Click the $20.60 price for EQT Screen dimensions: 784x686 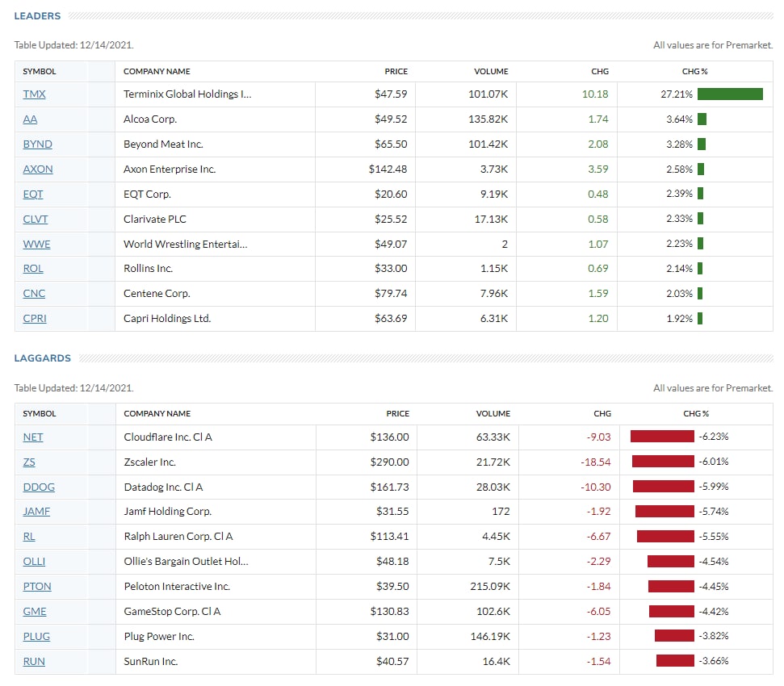tap(391, 194)
